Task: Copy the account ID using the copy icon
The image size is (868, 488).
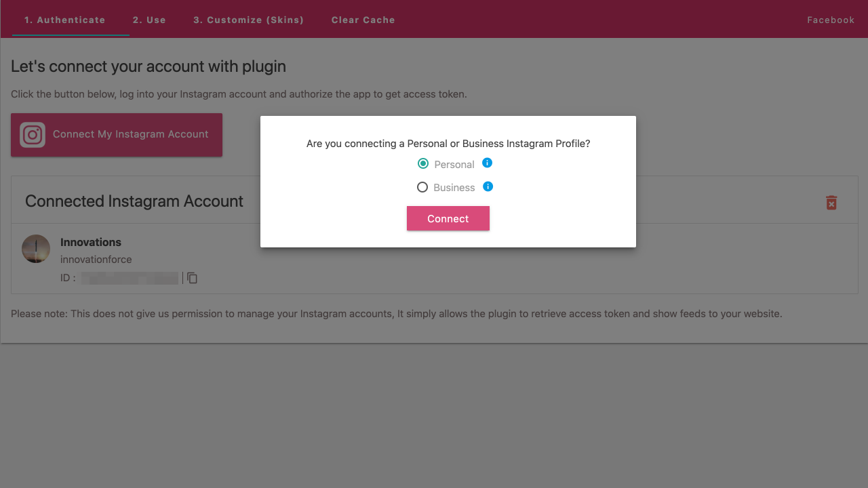Action: click(192, 278)
